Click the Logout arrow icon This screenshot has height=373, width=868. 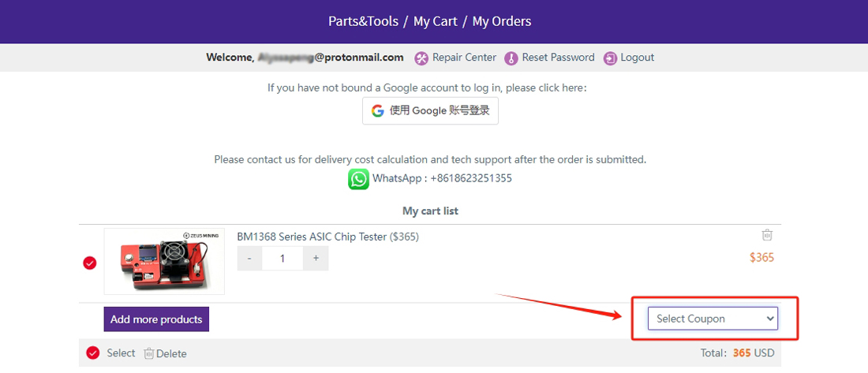tap(610, 58)
